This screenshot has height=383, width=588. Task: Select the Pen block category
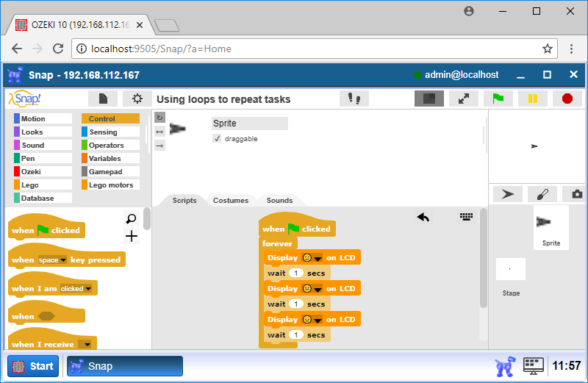(43, 158)
